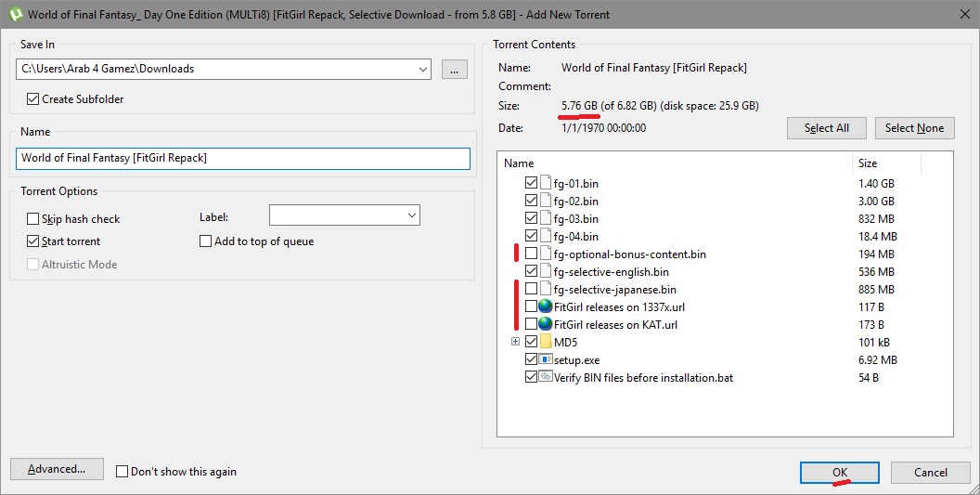980x495 pixels.
Task: Click the uTorrent logo in title bar
Action: (15, 14)
